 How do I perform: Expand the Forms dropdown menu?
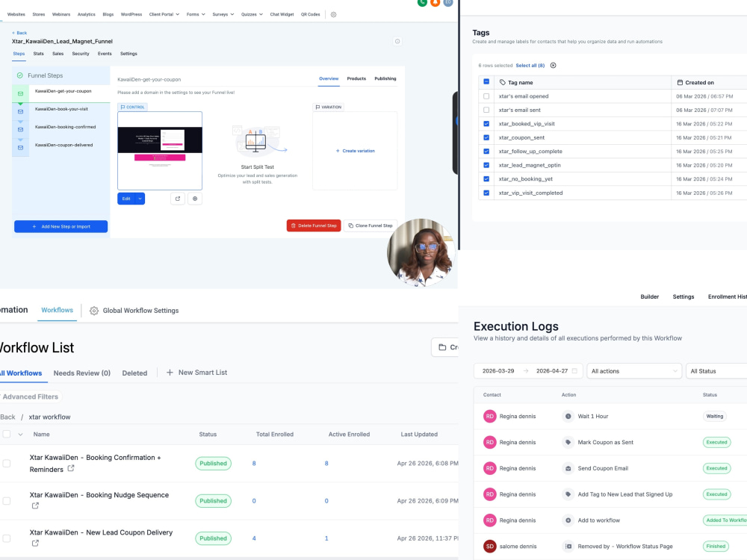point(196,14)
